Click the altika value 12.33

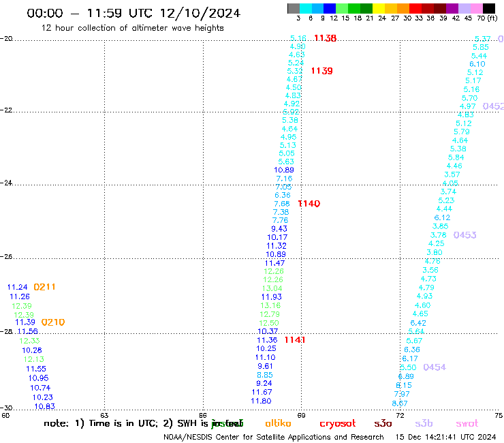[x=29, y=341]
